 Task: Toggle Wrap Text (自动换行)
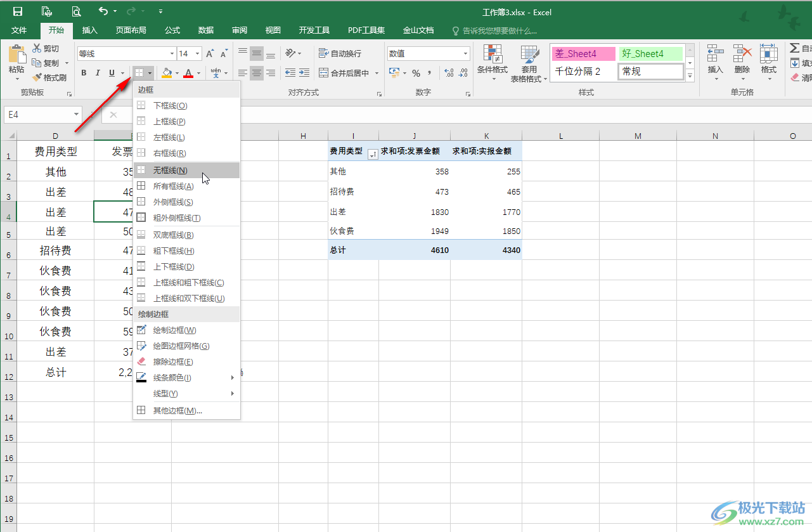tap(340, 53)
